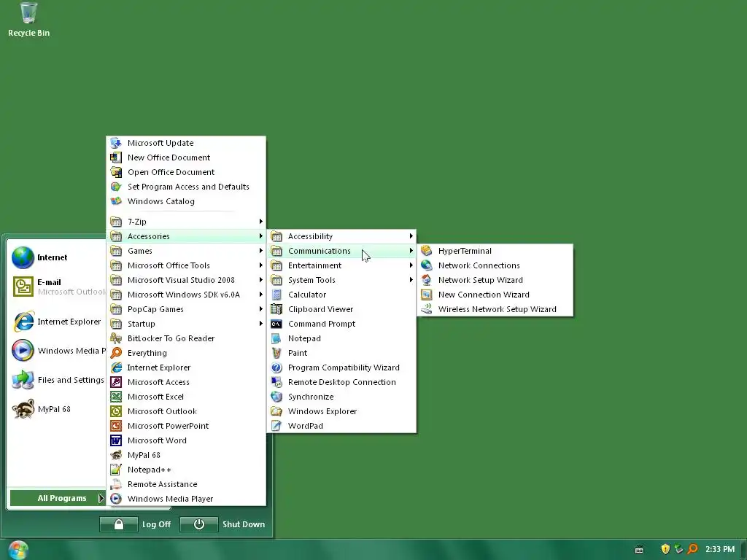This screenshot has width=747, height=560.
Task: Expand Microsoft Visual Studio 2008 submenu arrow
Action: click(261, 280)
